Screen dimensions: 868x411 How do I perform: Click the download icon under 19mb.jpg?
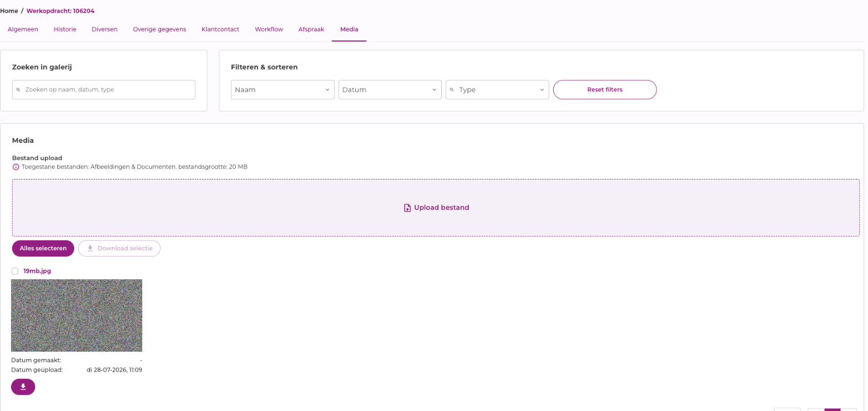pos(23,387)
